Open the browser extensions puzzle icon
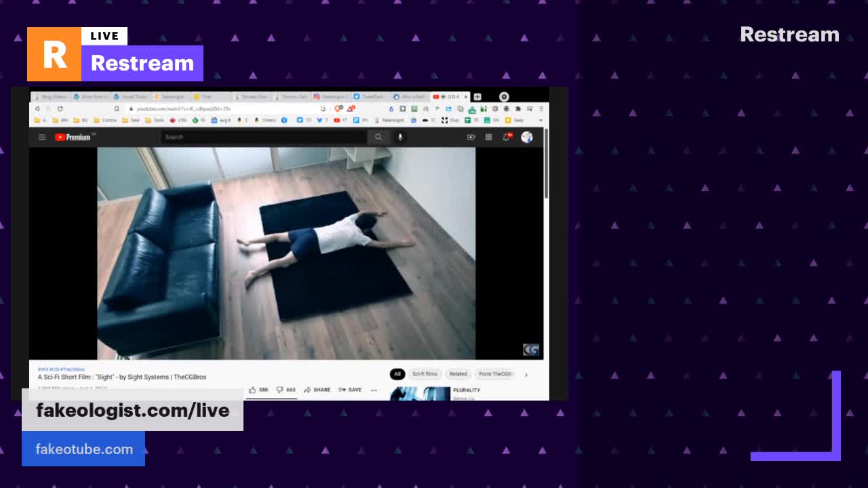The width and height of the screenshot is (868, 488). [x=518, y=108]
